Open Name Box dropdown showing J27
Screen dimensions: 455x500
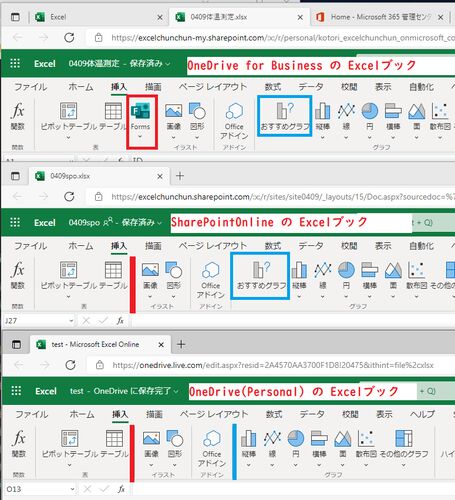point(71,321)
